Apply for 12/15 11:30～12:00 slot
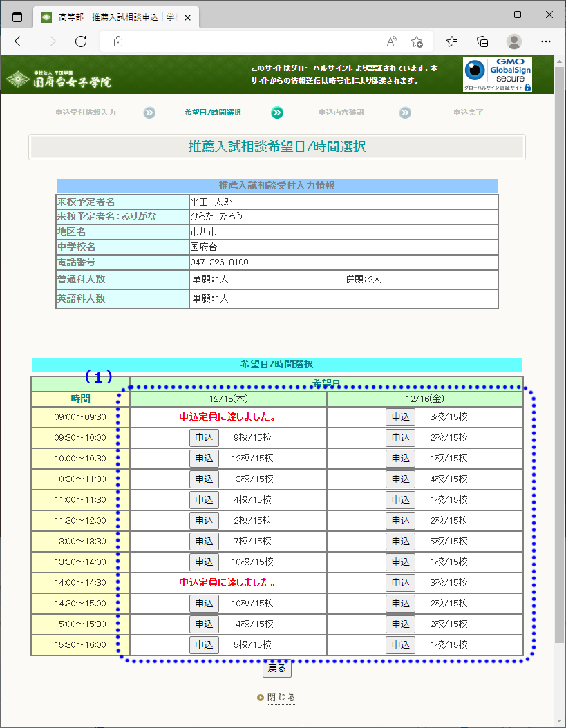The width and height of the screenshot is (566, 728). tap(204, 521)
